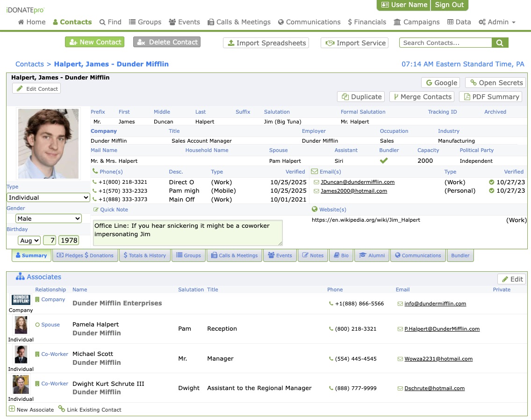Click Pamela Halpert's photo thumbnail
The width and height of the screenshot is (531, 420).
point(21,325)
